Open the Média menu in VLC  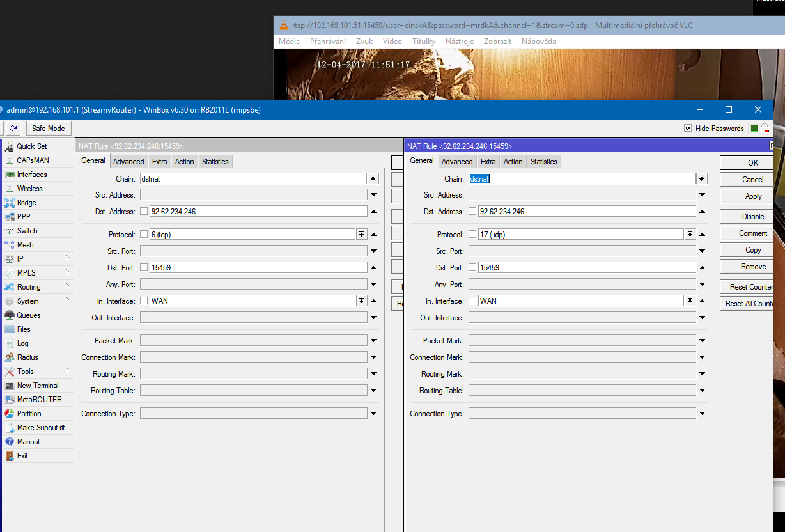pos(290,42)
